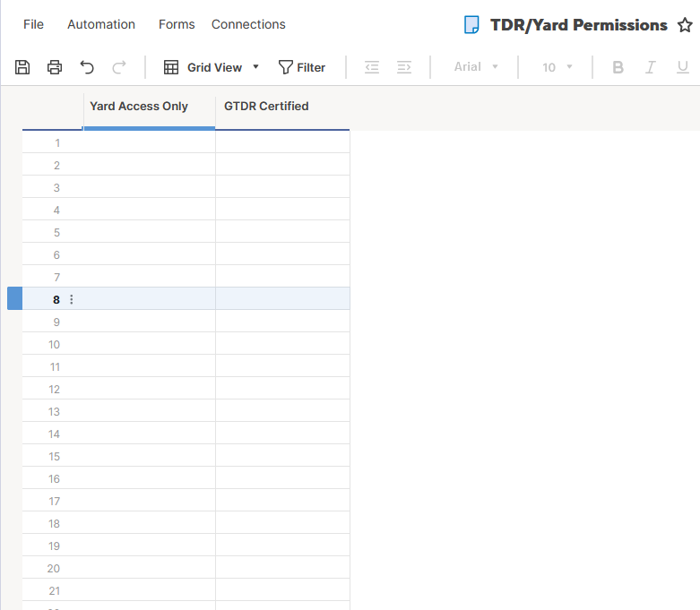Click the Filter funnel icon
Viewport: 700px width, 610px height.
pos(285,67)
